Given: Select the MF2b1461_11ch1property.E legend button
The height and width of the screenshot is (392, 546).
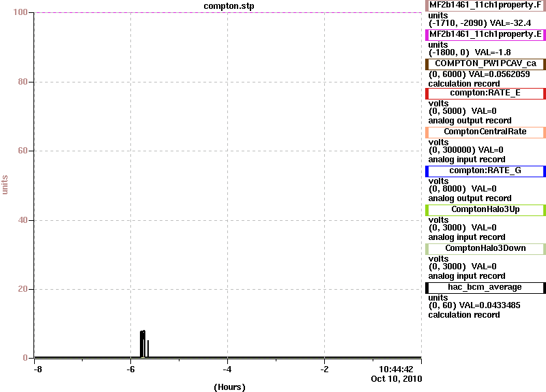Looking at the screenshot, I should 485,35.
